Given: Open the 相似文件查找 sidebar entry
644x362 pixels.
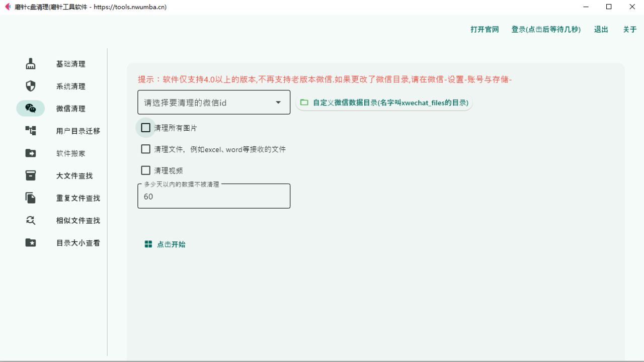Looking at the screenshot, I should tap(78, 220).
